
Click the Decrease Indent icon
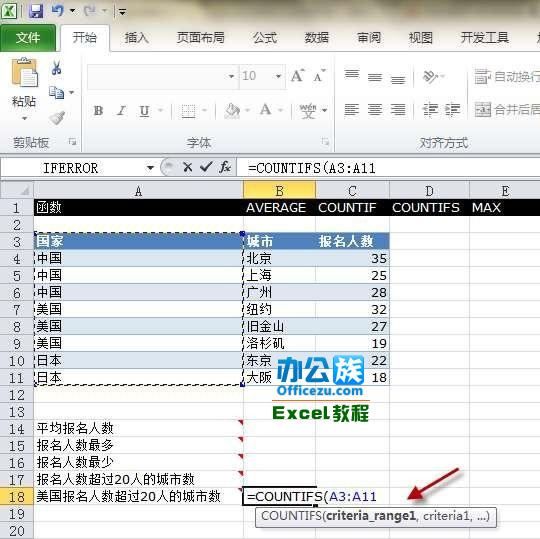point(430,110)
